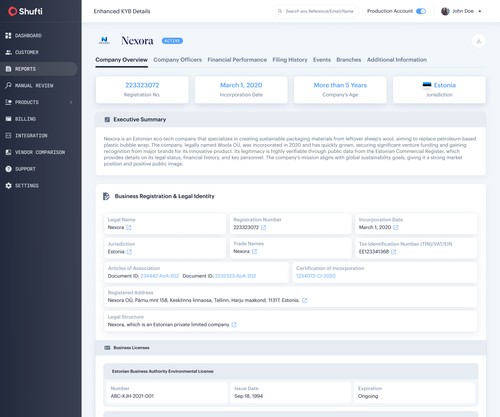500x417 pixels.
Task: Expand the Products submenu chevron
Action: 71,102
